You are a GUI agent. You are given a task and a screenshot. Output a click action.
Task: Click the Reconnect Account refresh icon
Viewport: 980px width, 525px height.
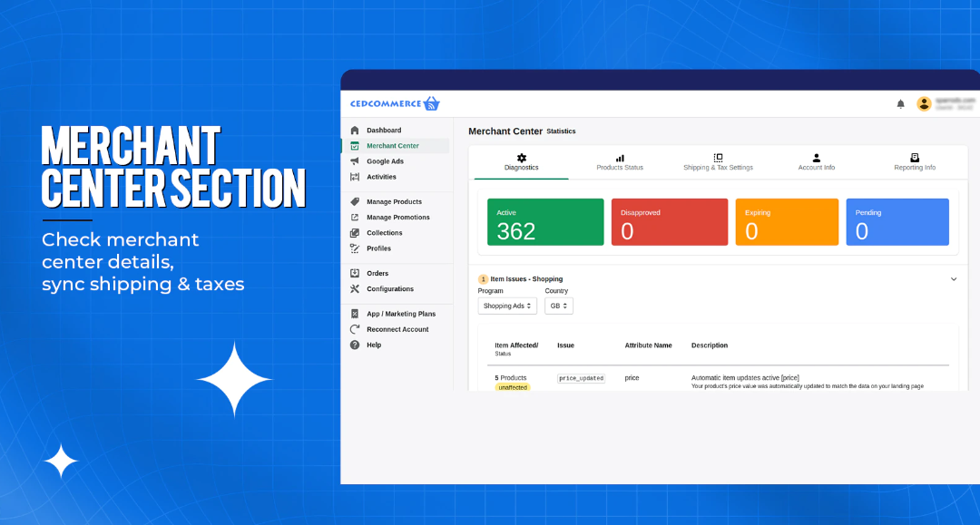pyautogui.click(x=355, y=330)
